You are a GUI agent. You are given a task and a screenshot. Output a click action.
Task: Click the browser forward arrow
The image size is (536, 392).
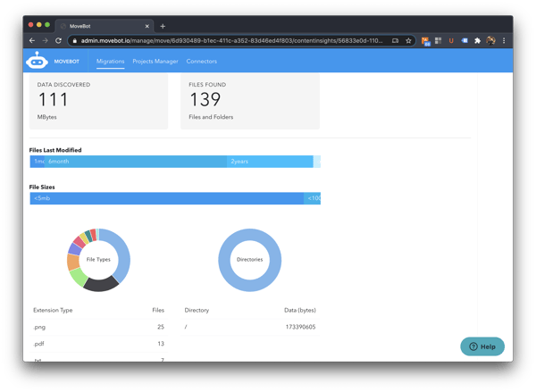[45, 40]
